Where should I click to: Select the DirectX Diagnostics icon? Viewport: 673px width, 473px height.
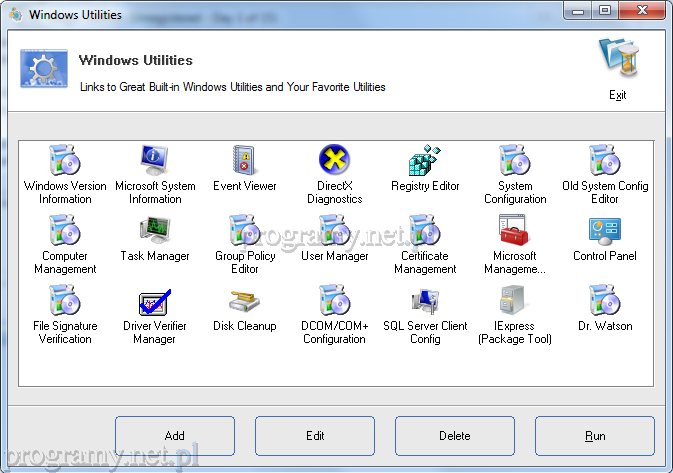pos(334,161)
